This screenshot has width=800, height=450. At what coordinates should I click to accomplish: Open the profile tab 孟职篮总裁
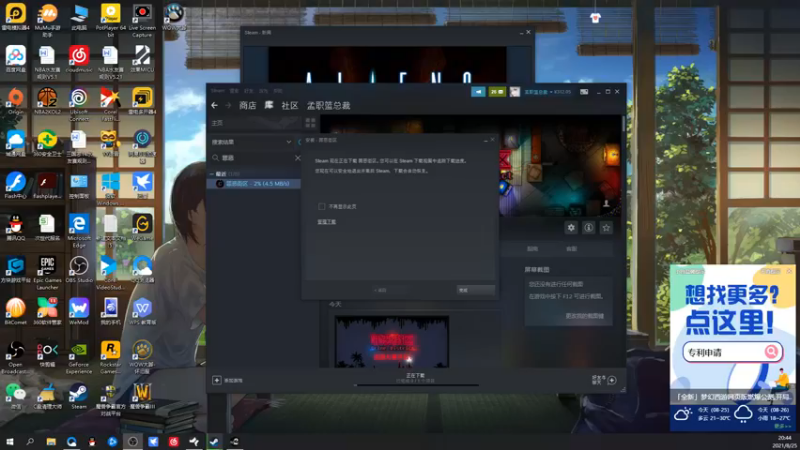tap(328, 106)
